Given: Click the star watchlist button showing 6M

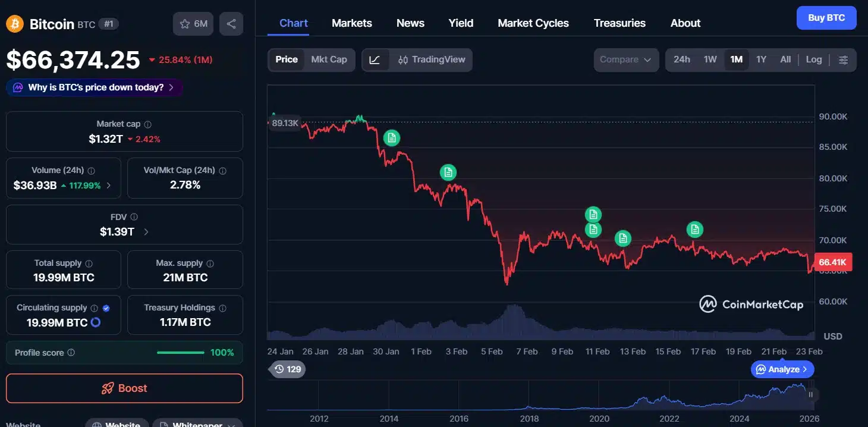Looking at the screenshot, I should tap(193, 24).
